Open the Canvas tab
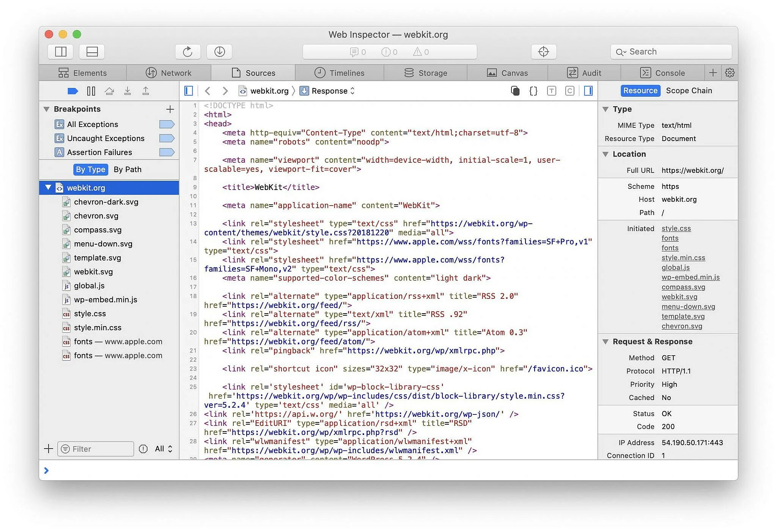 pos(508,73)
